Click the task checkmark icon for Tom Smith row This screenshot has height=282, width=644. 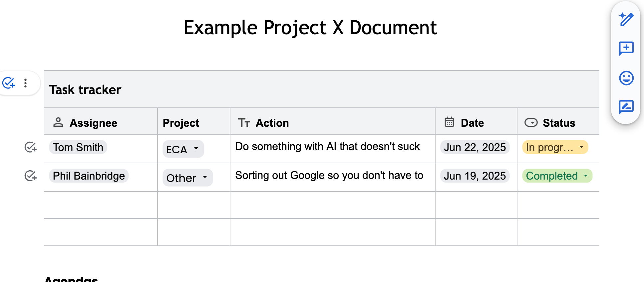(31, 147)
